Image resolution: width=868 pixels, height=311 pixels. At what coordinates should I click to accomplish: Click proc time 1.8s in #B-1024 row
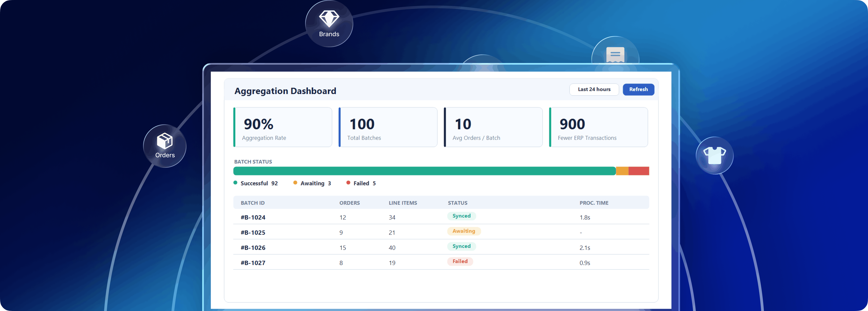click(585, 218)
